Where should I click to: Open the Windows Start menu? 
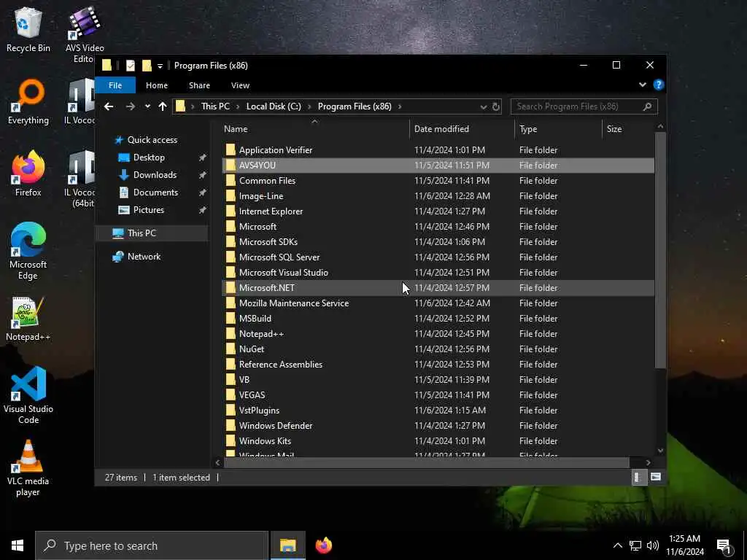point(18,545)
